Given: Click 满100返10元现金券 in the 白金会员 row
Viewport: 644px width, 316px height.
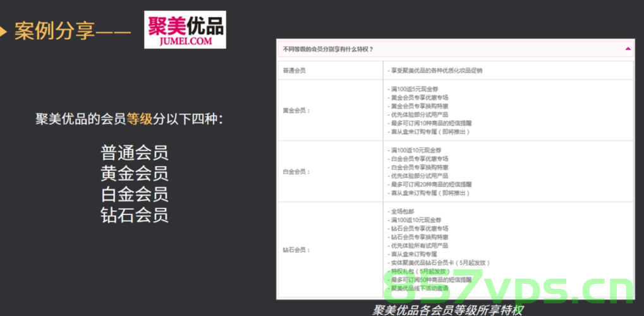Looking at the screenshot, I should pyautogui.click(x=415, y=150).
